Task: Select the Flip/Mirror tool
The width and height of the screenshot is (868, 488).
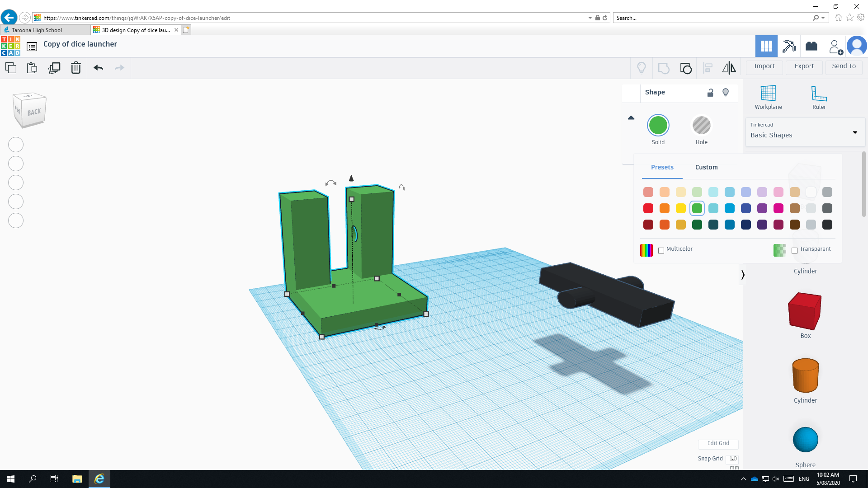Action: click(x=729, y=68)
